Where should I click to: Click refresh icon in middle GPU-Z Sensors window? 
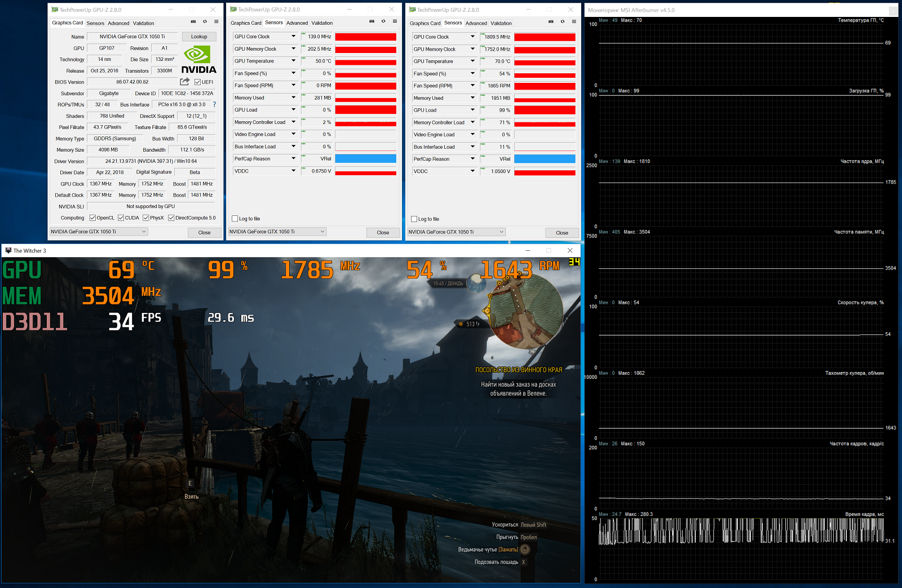coord(383,21)
